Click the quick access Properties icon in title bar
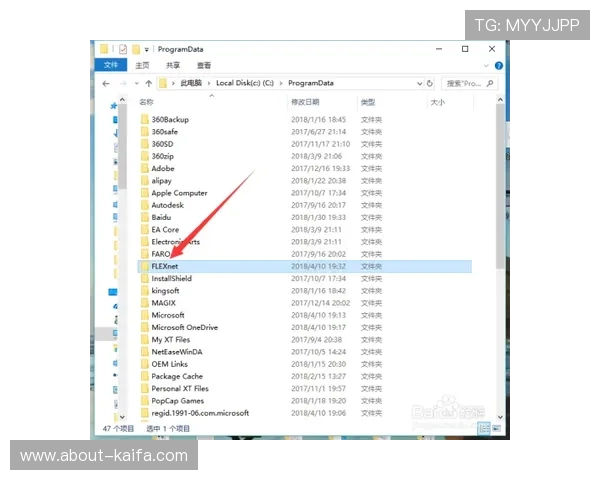 click(123, 49)
